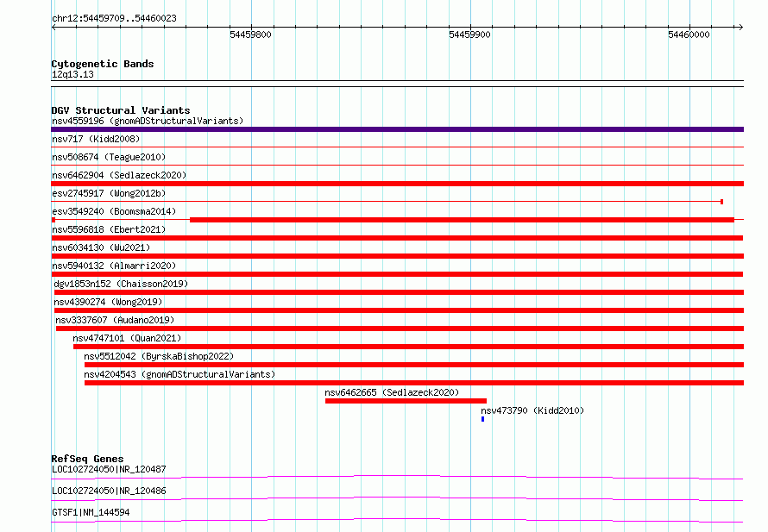Select variant nsv6462665 (Sedlazeck2020) label

coord(392,392)
